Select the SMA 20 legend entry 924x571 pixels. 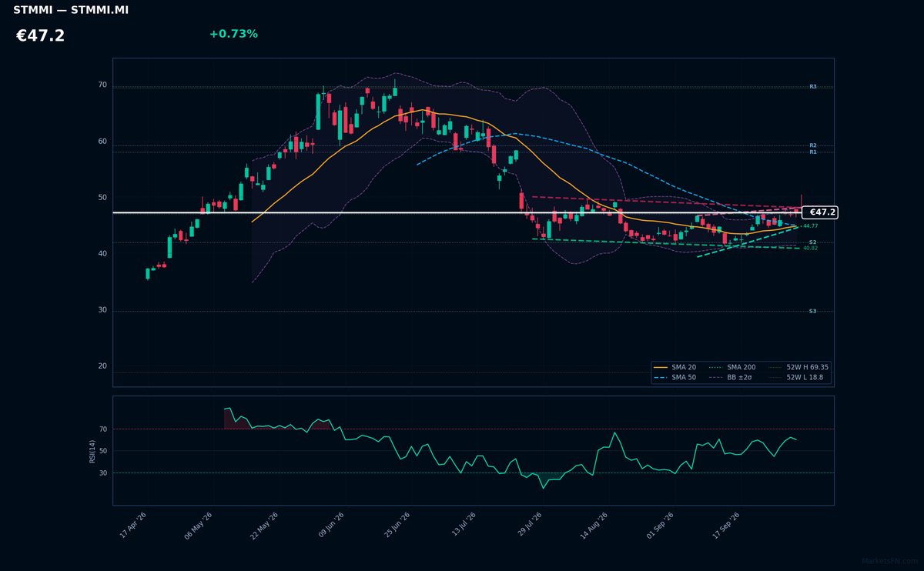675,367
